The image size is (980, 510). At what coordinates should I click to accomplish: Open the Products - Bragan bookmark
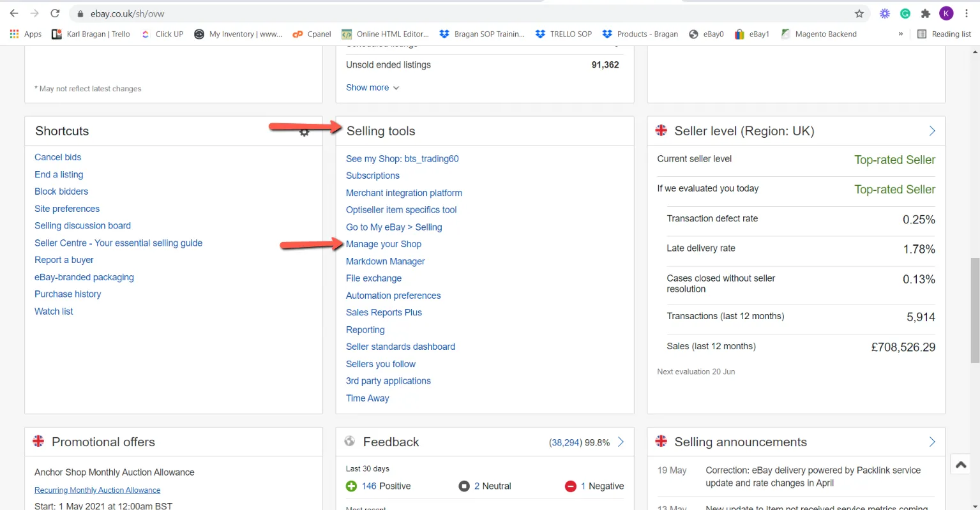click(640, 34)
